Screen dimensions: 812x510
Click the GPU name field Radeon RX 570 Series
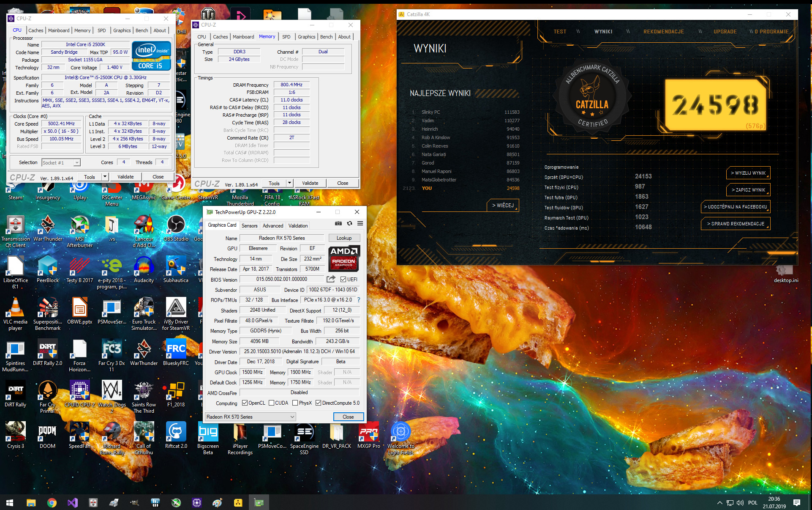pyautogui.click(x=282, y=238)
